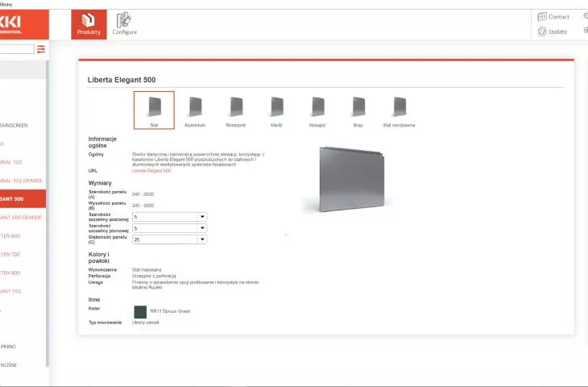The width and height of the screenshot is (588, 387).
Task: Focus the sidebar search field
Action: 16,49
